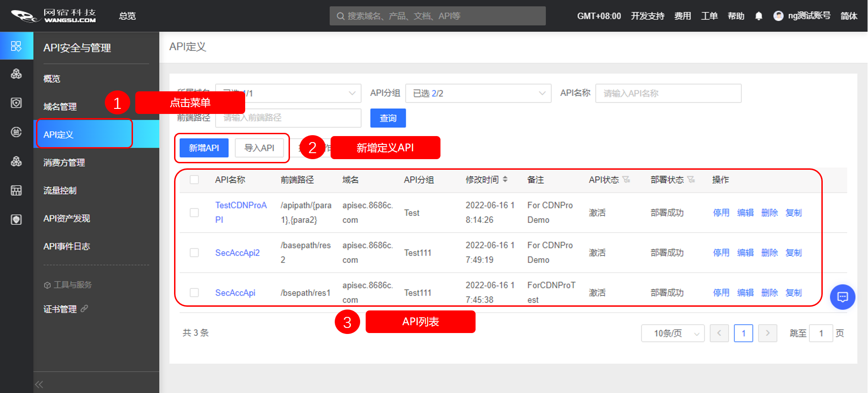868x393 pixels.
Task: Click 删除 for TestCDNProAPI
Action: click(x=770, y=213)
